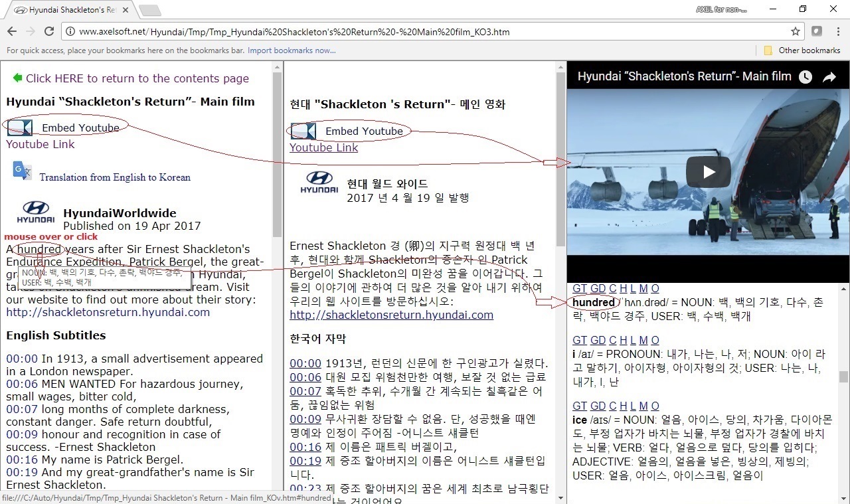The height and width of the screenshot is (504, 850).
Task: Click L link above hundred entry
Action: click(633, 288)
